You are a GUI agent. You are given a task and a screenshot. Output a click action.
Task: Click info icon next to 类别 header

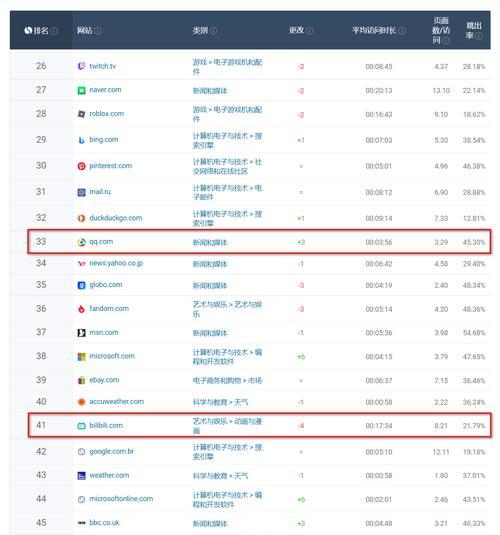click(x=213, y=31)
